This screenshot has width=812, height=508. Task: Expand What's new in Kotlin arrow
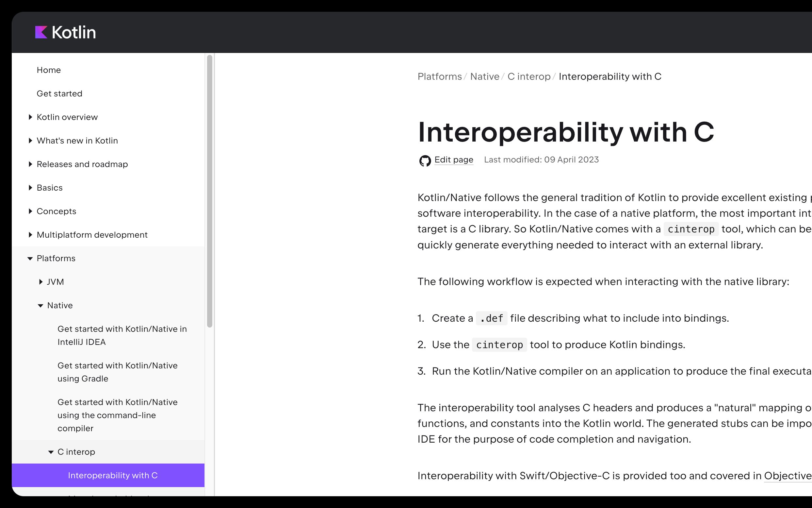[x=30, y=141]
